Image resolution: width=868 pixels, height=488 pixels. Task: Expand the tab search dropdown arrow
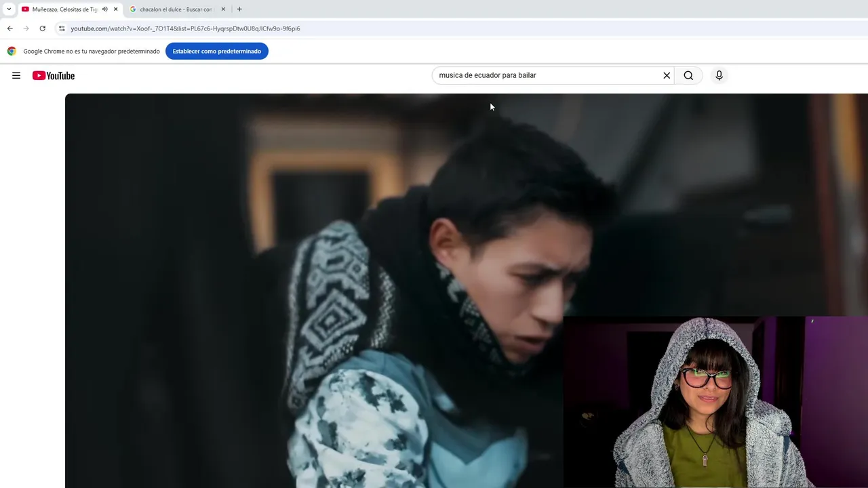point(9,9)
